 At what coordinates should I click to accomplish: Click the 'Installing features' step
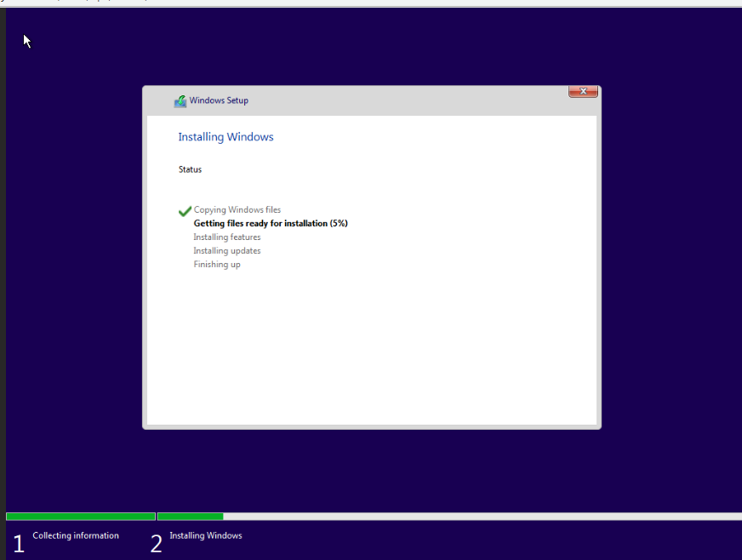[226, 237]
